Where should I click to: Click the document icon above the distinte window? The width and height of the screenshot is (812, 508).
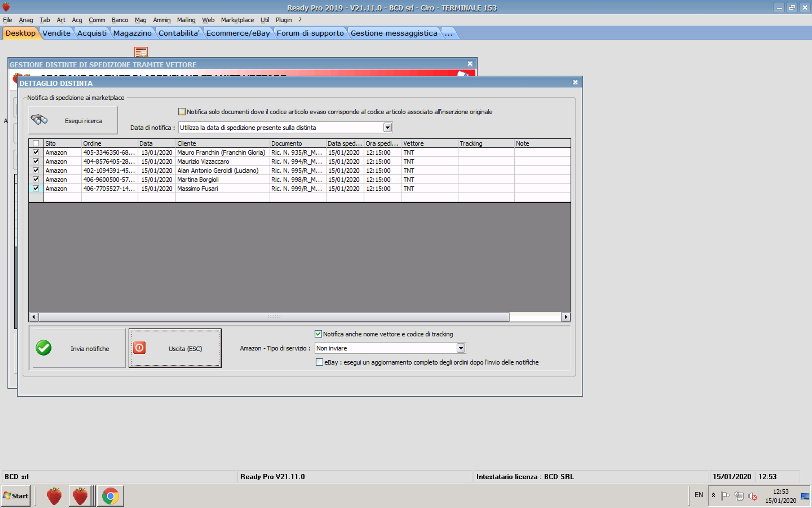(141, 52)
